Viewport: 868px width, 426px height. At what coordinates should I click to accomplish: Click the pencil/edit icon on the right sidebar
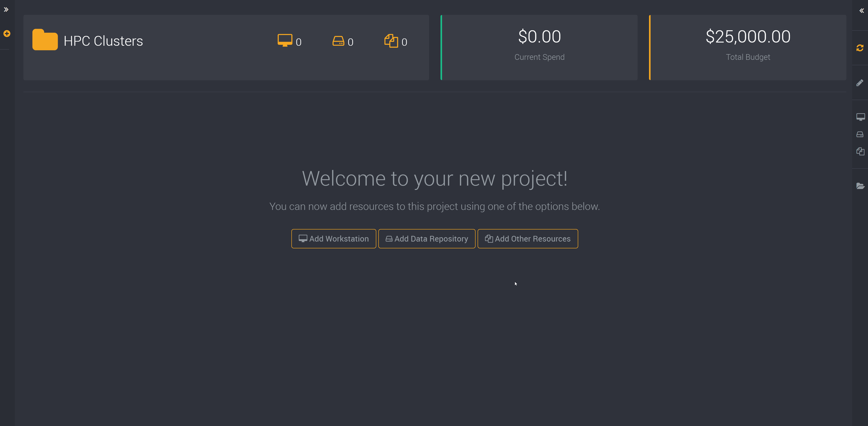click(x=858, y=83)
